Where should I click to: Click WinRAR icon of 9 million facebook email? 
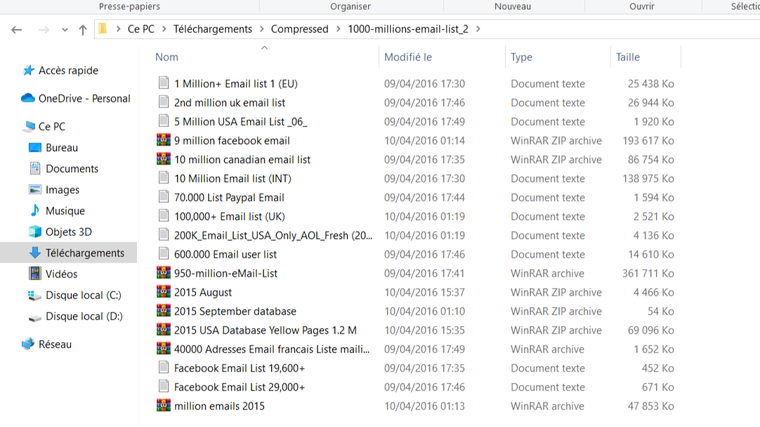[163, 140]
